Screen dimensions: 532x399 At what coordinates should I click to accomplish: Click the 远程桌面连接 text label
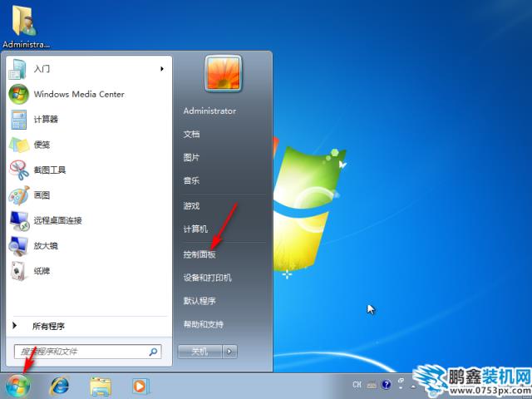(57, 221)
